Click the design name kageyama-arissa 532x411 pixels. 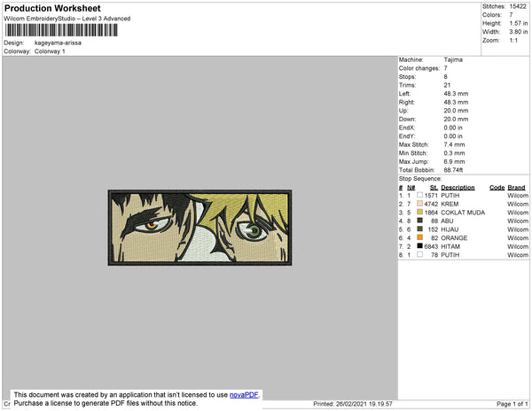pyautogui.click(x=58, y=43)
